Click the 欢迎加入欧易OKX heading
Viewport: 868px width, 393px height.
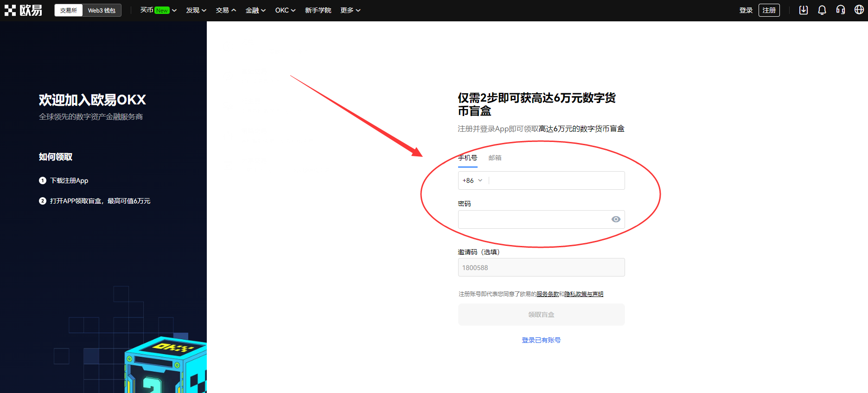(92, 100)
